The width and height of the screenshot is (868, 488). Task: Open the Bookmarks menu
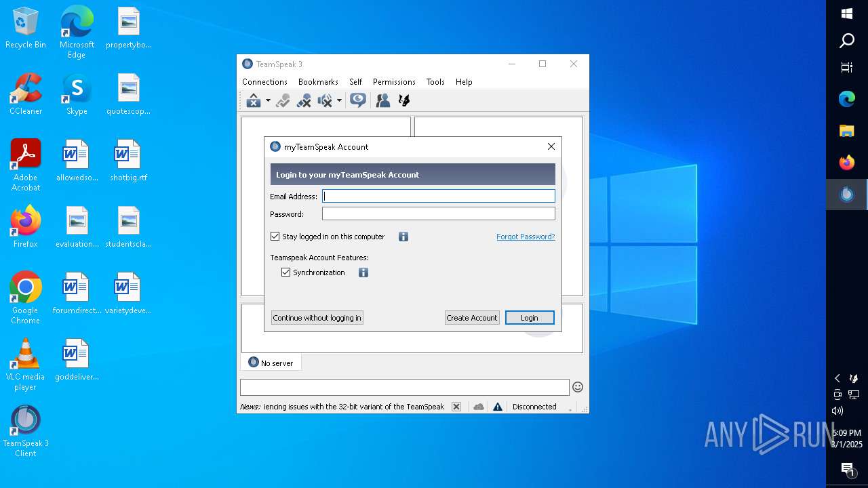click(x=318, y=81)
